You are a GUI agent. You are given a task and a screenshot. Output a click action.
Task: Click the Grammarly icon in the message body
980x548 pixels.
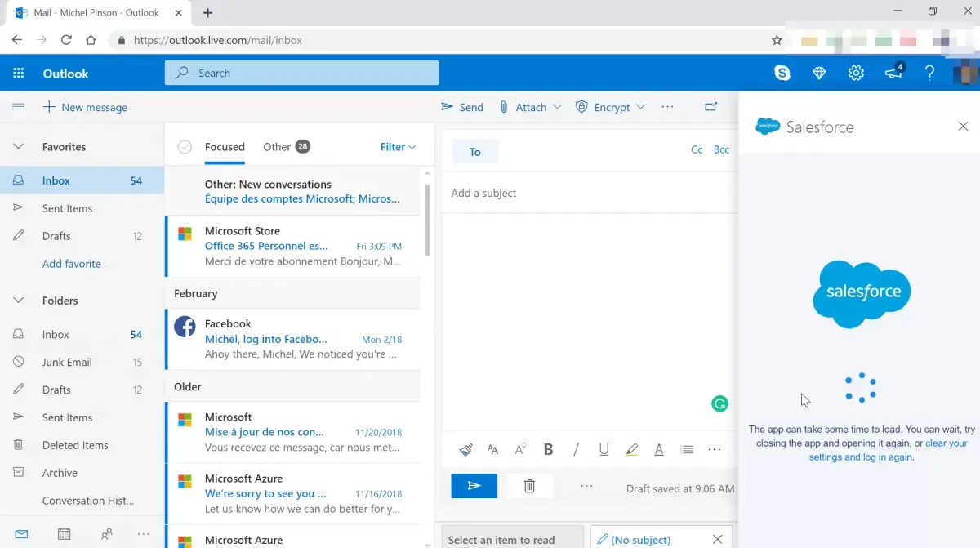(719, 403)
